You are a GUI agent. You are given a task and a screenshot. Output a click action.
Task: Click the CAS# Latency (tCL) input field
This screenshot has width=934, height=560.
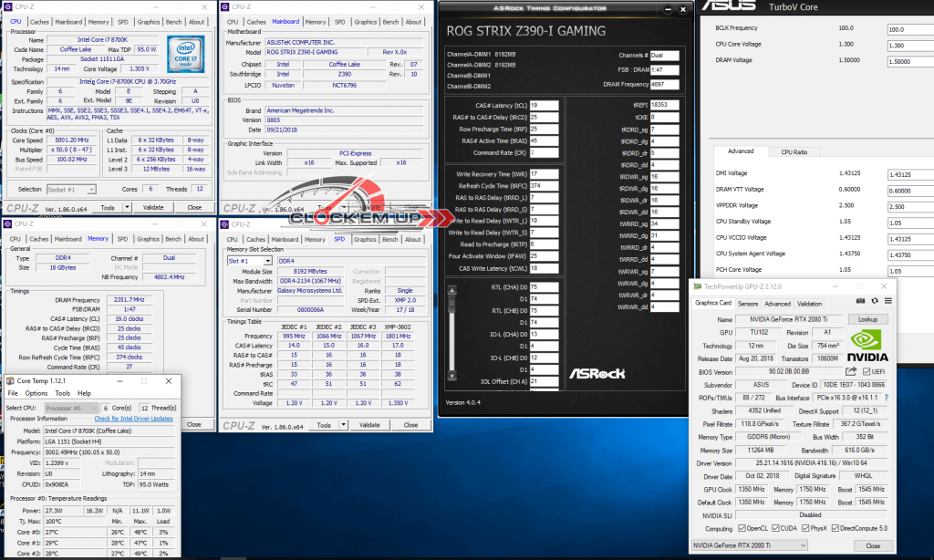coord(544,106)
